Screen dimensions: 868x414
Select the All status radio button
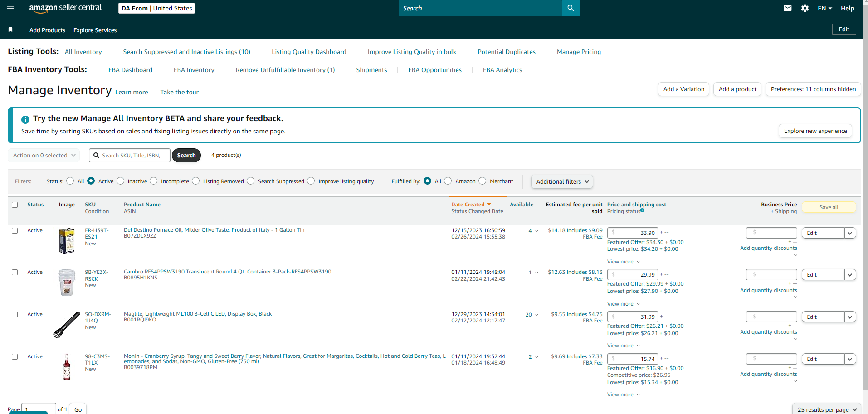[70, 181]
